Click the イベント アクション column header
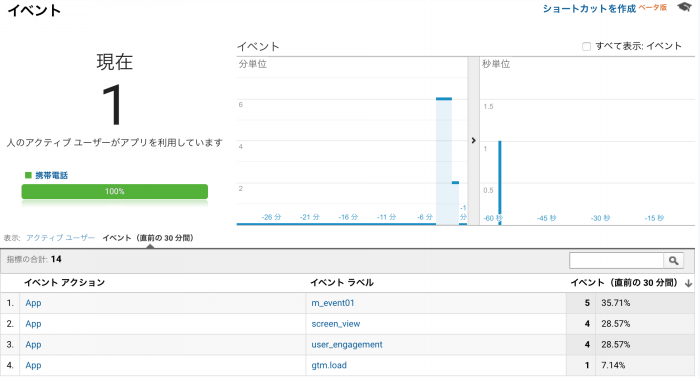 click(x=64, y=283)
